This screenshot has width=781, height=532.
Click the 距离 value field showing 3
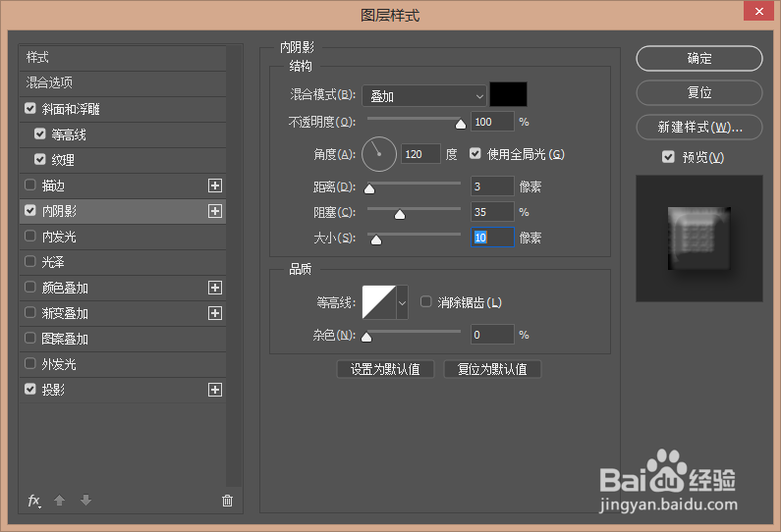(492, 186)
